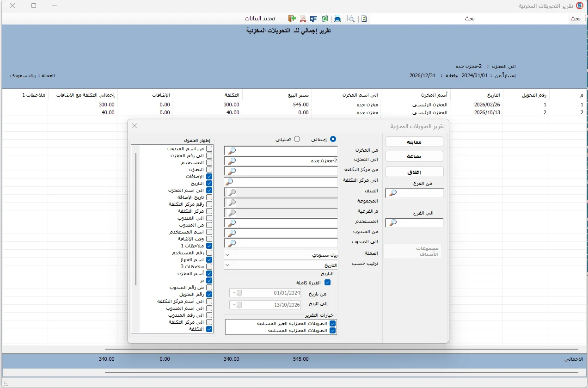Click the refresh report icon in toolbar

(364, 18)
